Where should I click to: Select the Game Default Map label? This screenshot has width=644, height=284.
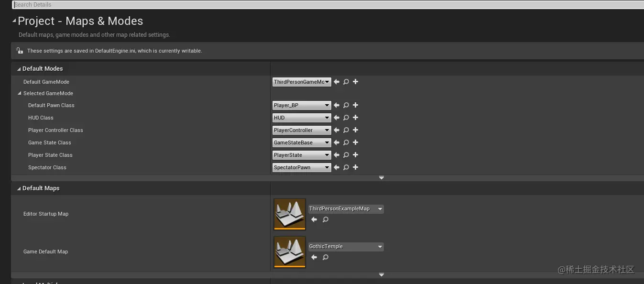46,251
